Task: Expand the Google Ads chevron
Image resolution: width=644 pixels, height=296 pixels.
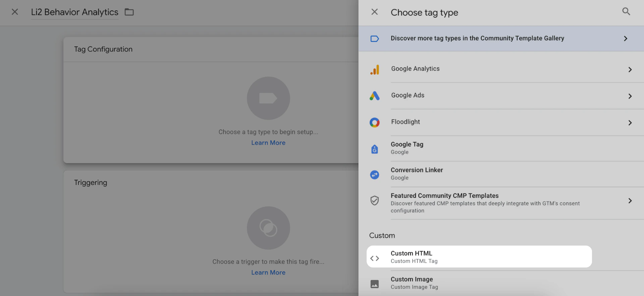Action: [x=630, y=96]
